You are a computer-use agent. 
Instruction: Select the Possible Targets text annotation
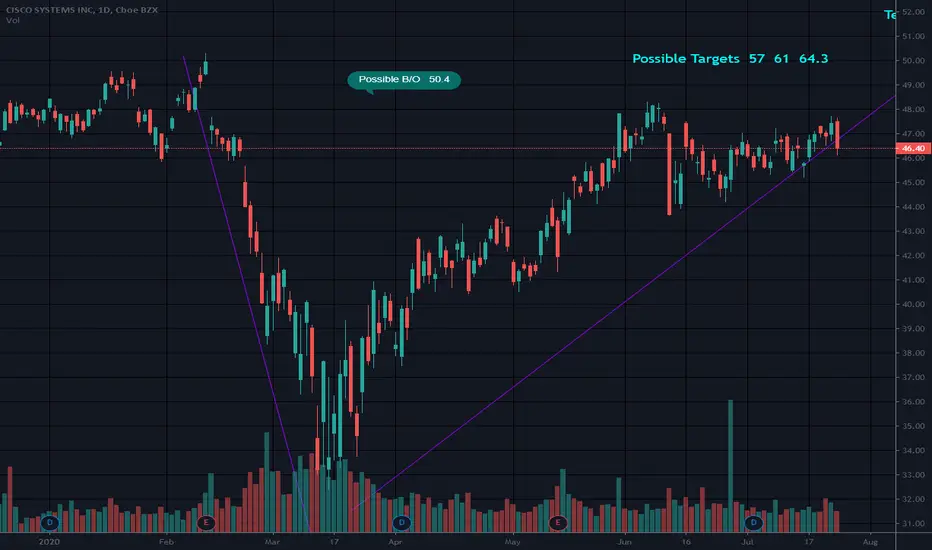pos(730,58)
